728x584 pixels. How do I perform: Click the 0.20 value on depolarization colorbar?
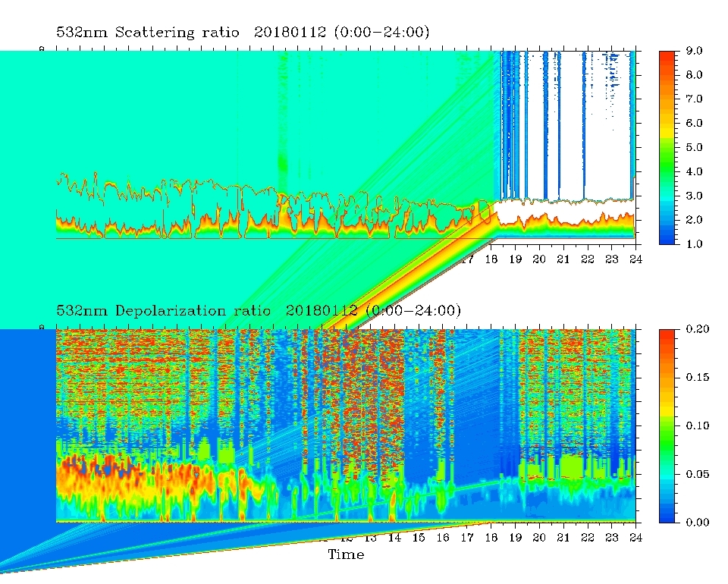pyautogui.click(x=698, y=329)
